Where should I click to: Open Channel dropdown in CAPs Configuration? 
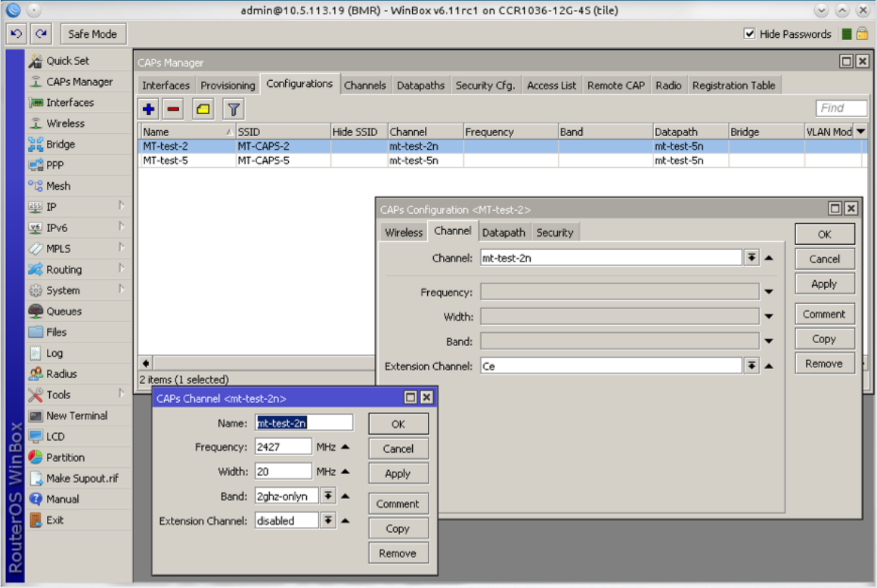coord(751,258)
